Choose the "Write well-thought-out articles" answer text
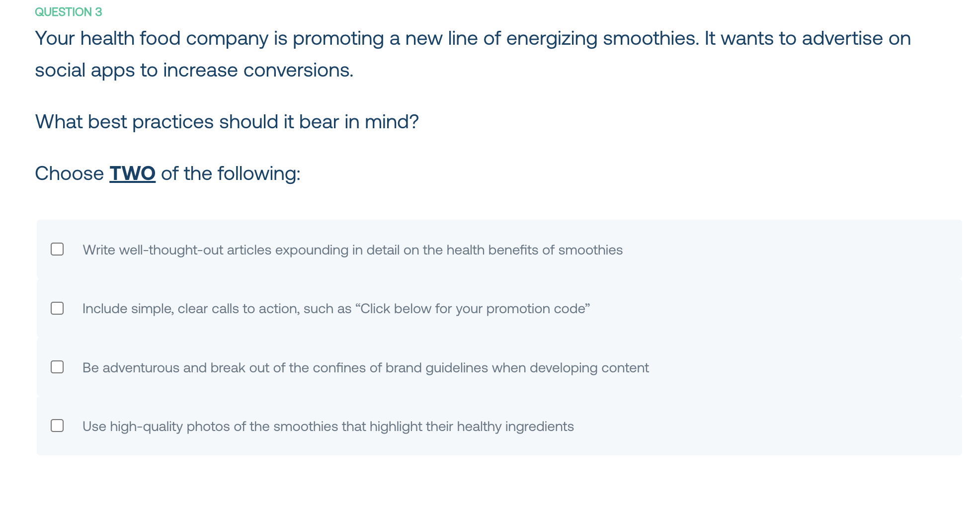This screenshot has height=518, width=980. tap(352, 250)
